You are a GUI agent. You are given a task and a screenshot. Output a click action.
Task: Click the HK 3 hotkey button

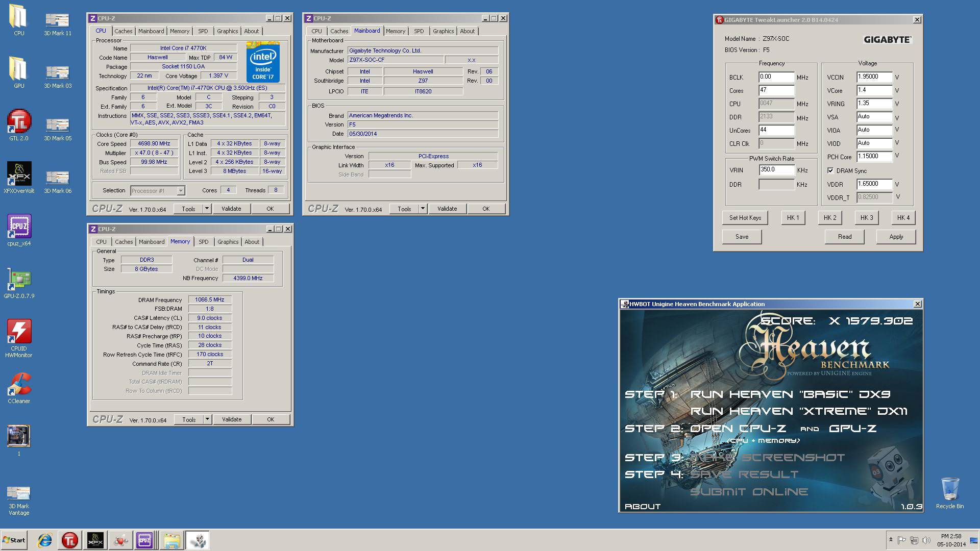867,218
